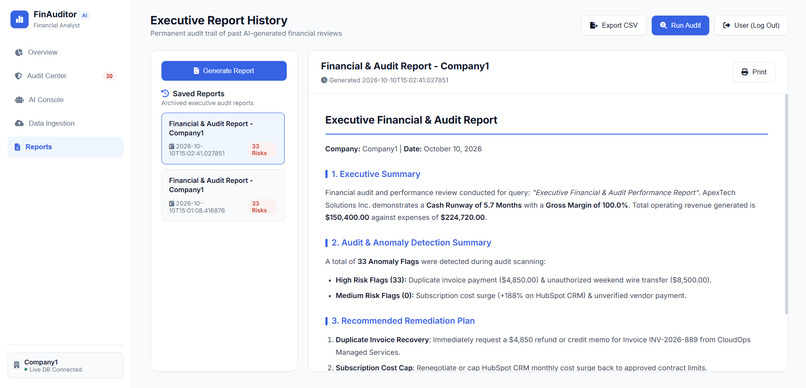Click User (Log Out) button
The width and height of the screenshot is (806, 388).
coord(751,25)
